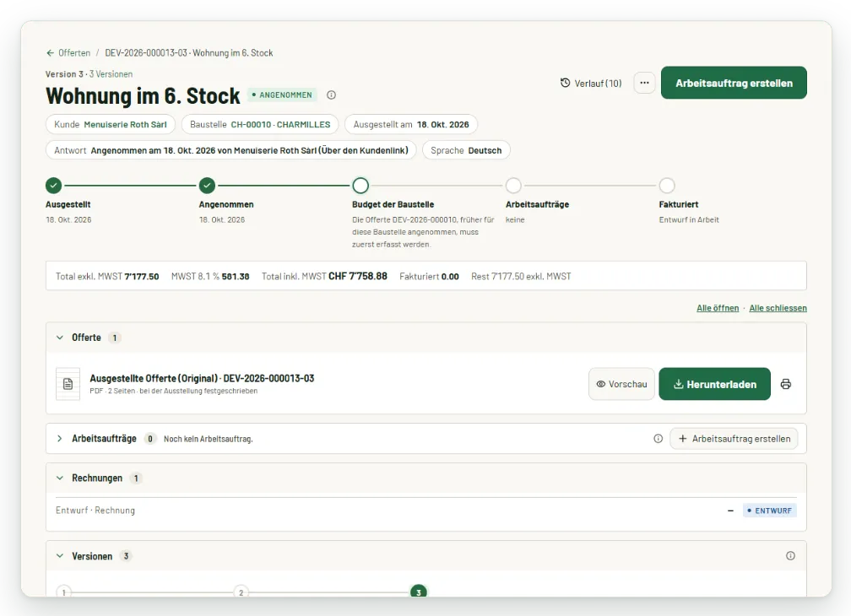Collapse the Versionen section chevron
Viewport: 851px width, 616px height.
[60, 556]
